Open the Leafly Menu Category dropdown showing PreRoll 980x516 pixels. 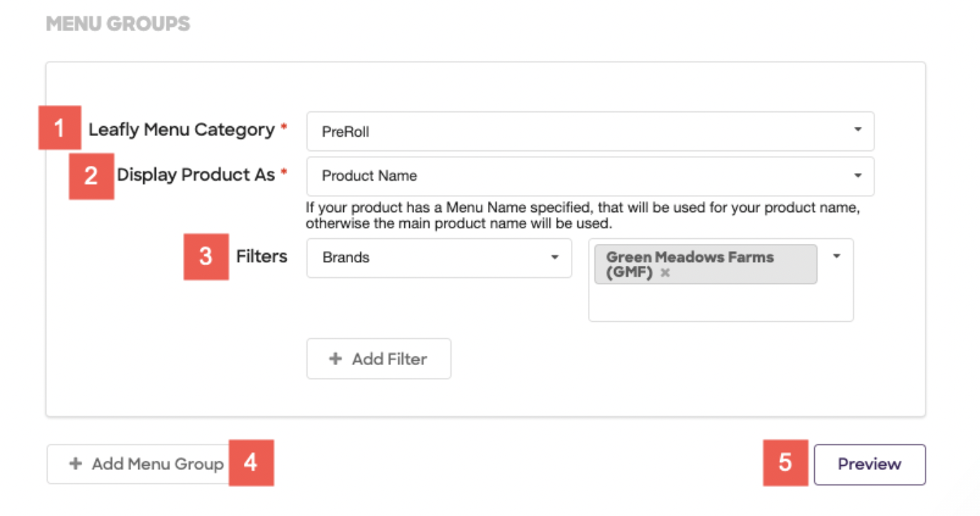coord(590,131)
